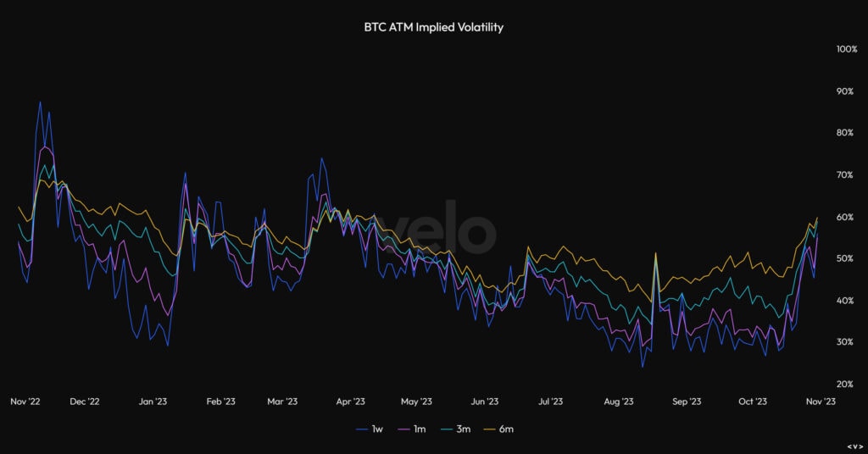The width and height of the screenshot is (868, 454).
Task: Click the Nov '22 x-axis label
Action: [25, 401]
